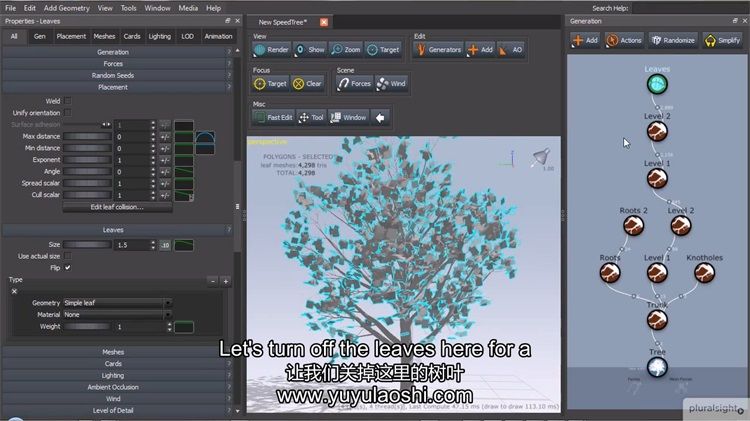
Task: Click Edit leaf collision button
Action: [x=117, y=207]
